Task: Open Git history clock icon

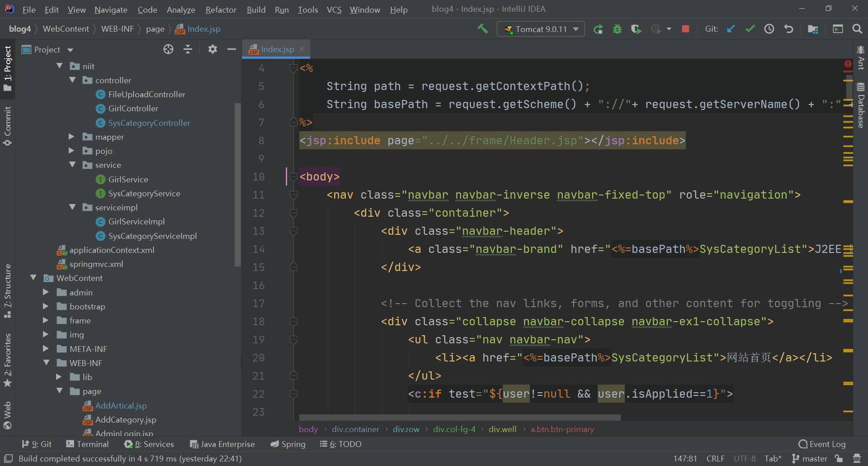Action: 769,29
